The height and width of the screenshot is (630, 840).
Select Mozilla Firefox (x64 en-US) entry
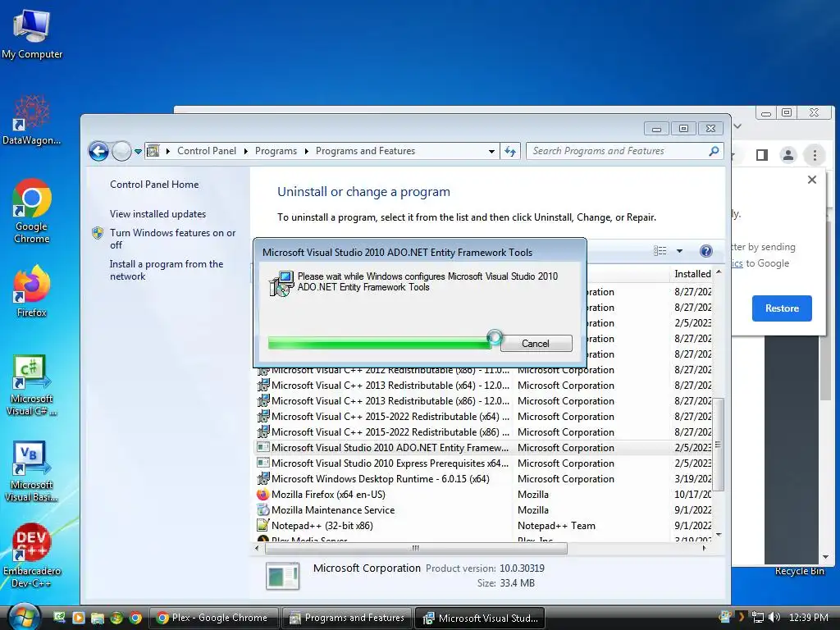(485, 494)
